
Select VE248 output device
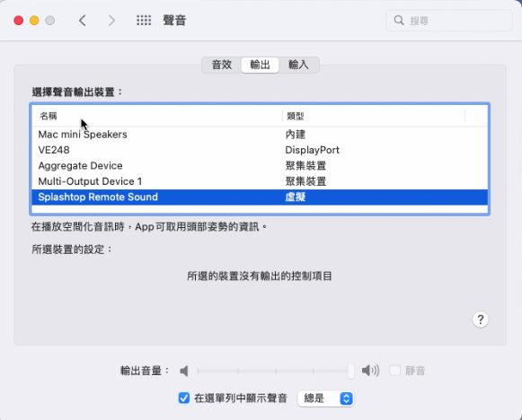(x=260, y=150)
